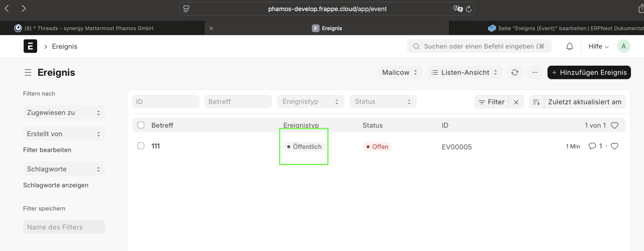Like event 111 with the heart icon
644x251 pixels.
tap(614, 146)
